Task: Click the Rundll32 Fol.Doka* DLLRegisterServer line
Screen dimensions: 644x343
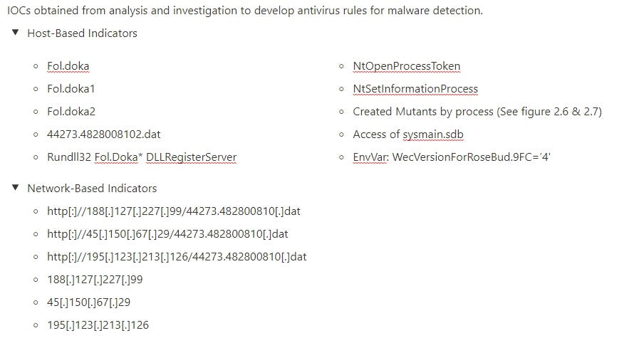Action: [x=142, y=157]
